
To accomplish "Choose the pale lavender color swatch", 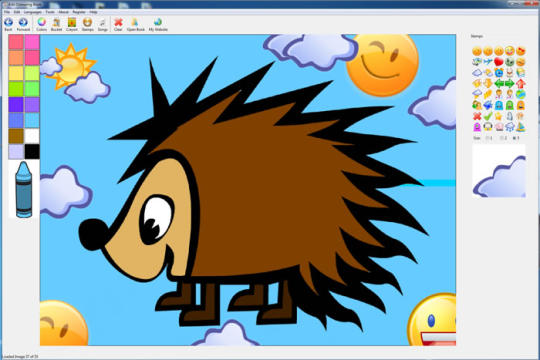I will tap(16, 152).
